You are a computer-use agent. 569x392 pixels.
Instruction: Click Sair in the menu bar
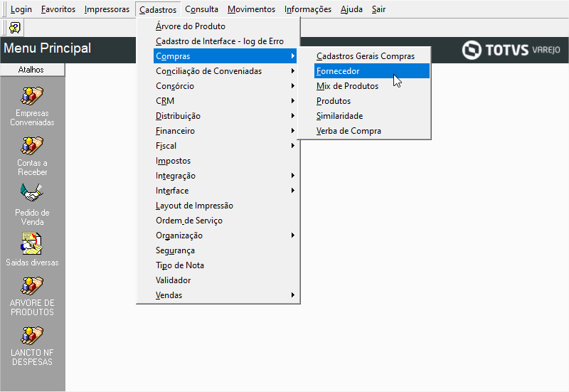(378, 9)
